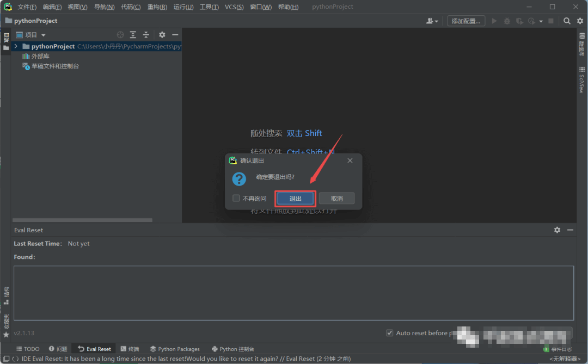Viewport: 588px width, 364px height.
Task: Click 添加配置... run configuration button
Action: point(466,21)
